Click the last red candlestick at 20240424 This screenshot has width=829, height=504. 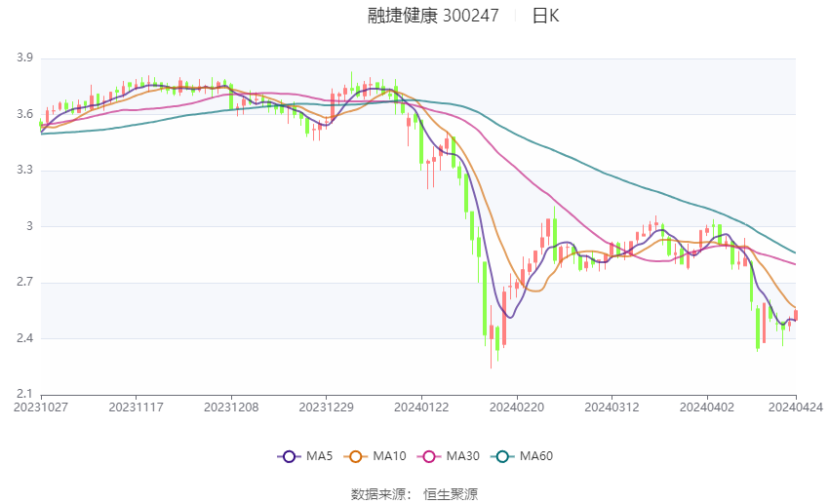pyautogui.click(x=796, y=316)
